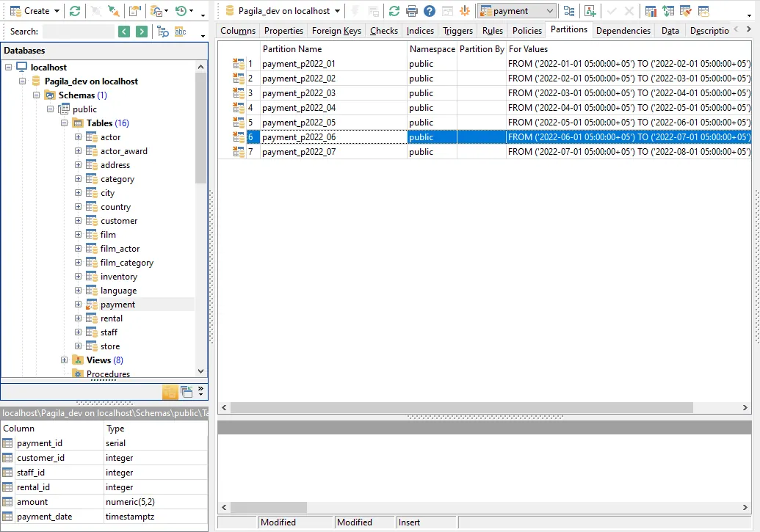Click the abc match text icon
Image resolution: width=760 pixels, height=532 pixels.
coord(181,32)
